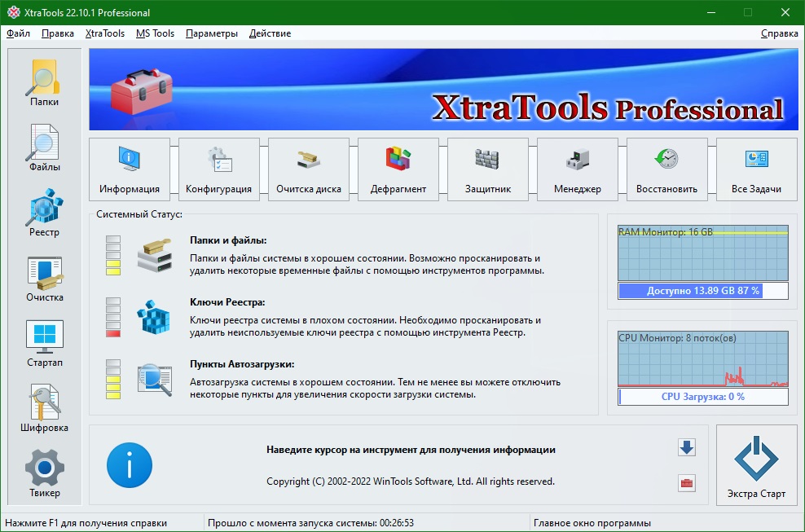Launch the Защитник tool
805x532 pixels.
487,169
